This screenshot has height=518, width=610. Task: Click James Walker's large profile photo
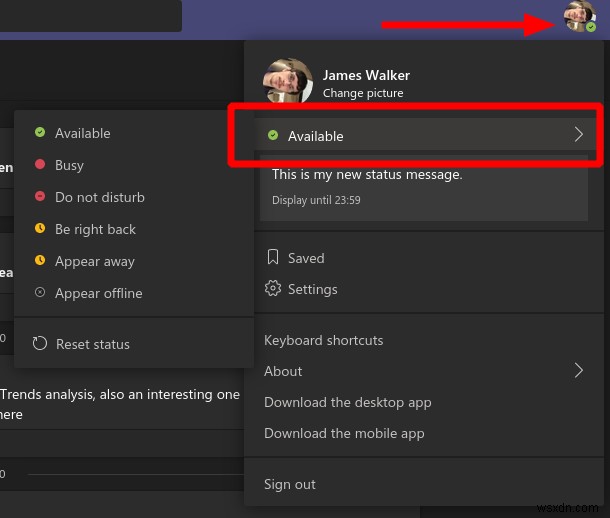[x=288, y=81]
